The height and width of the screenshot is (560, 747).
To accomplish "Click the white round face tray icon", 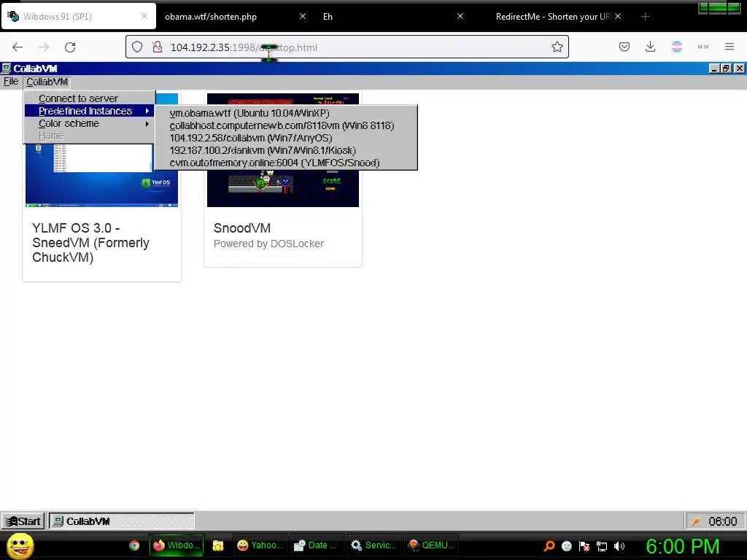I will point(566,546).
